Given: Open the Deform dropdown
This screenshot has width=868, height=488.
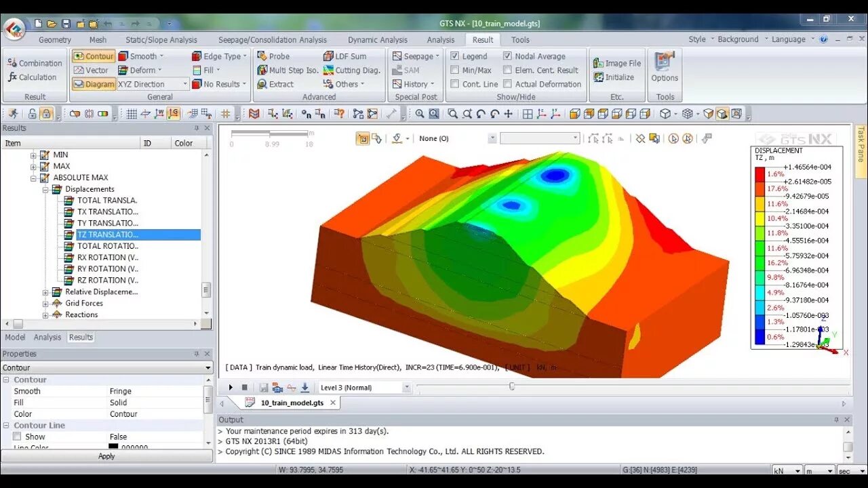Looking at the screenshot, I should coord(140,70).
